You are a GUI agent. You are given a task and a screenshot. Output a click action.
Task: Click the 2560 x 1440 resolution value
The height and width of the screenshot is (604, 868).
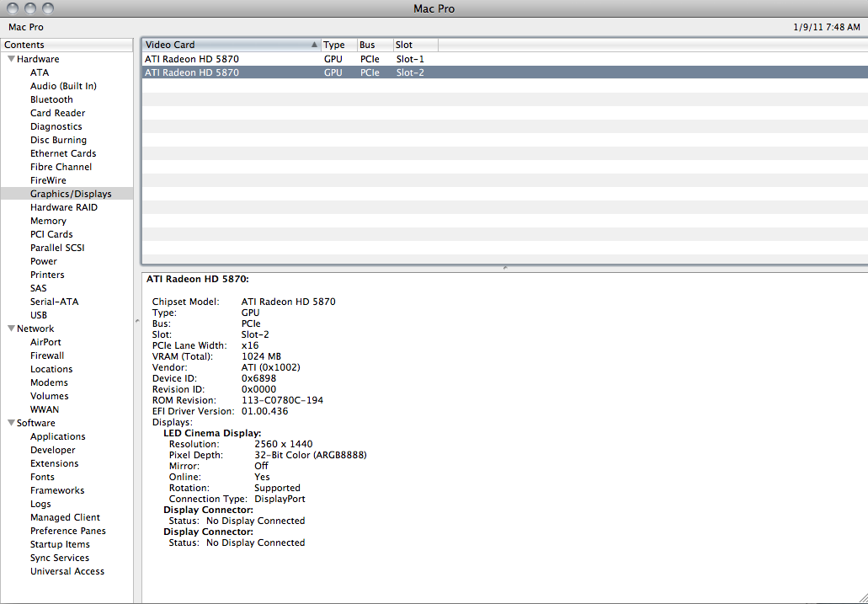click(x=284, y=444)
